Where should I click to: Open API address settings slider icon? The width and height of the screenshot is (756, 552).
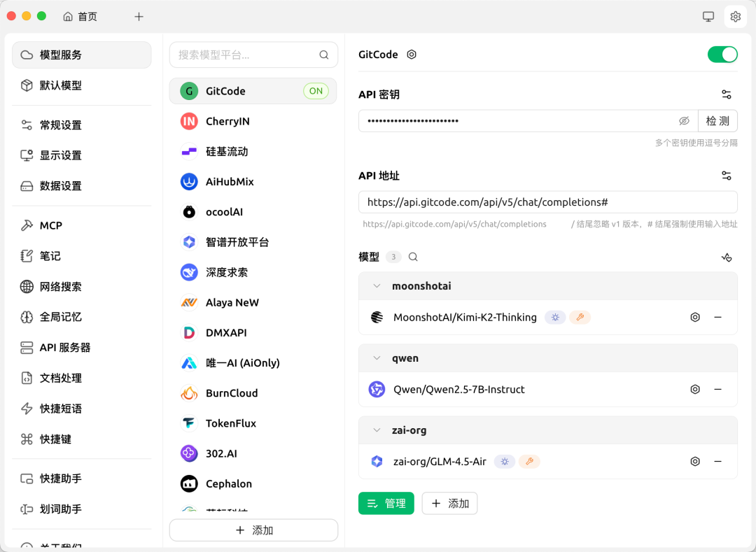click(726, 176)
